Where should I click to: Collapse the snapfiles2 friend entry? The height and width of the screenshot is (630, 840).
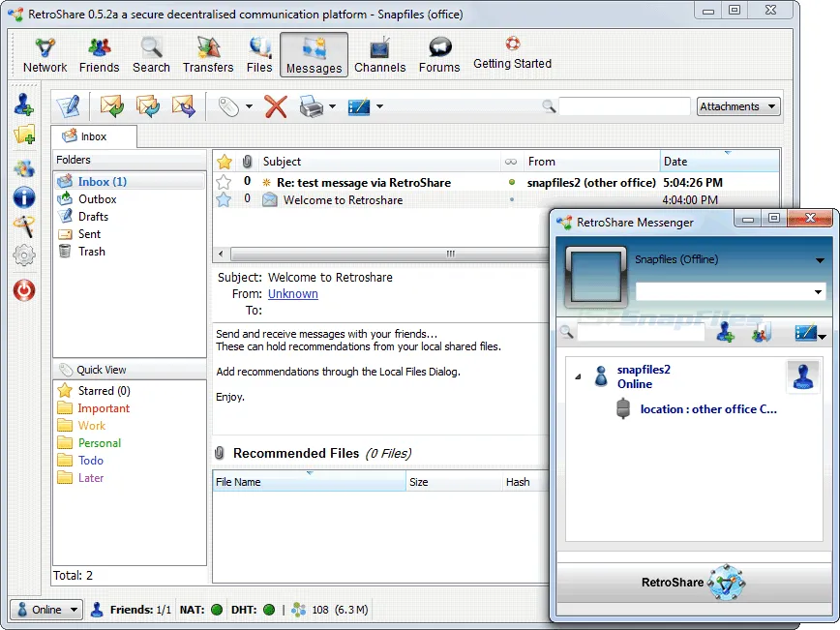pos(578,376)
